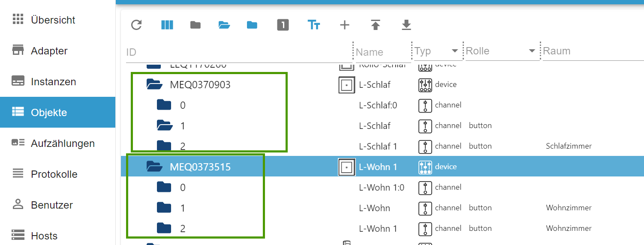
Task: Select the MEQ0370903 tree row text
Action: tap(200, 85)
